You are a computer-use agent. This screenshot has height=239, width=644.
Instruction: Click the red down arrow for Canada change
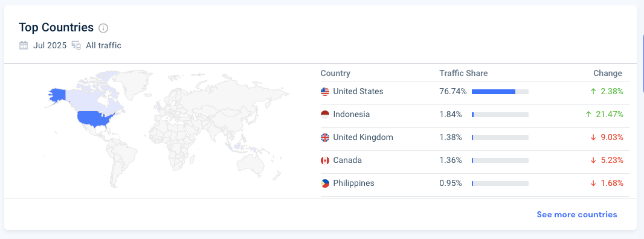593,161
